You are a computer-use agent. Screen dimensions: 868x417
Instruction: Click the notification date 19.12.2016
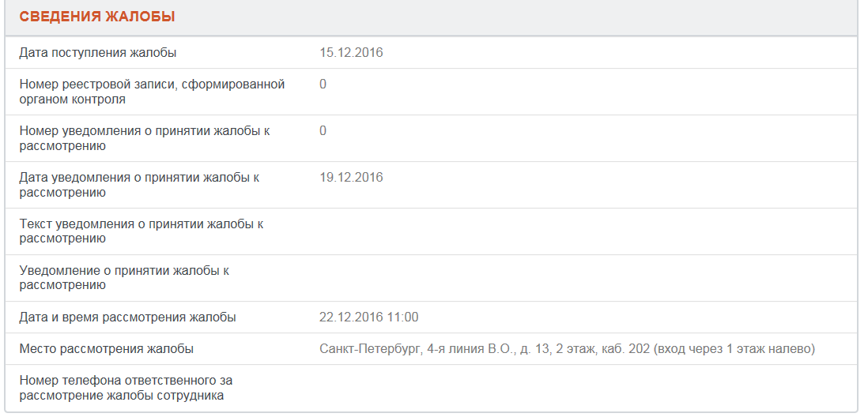[351, 178]
